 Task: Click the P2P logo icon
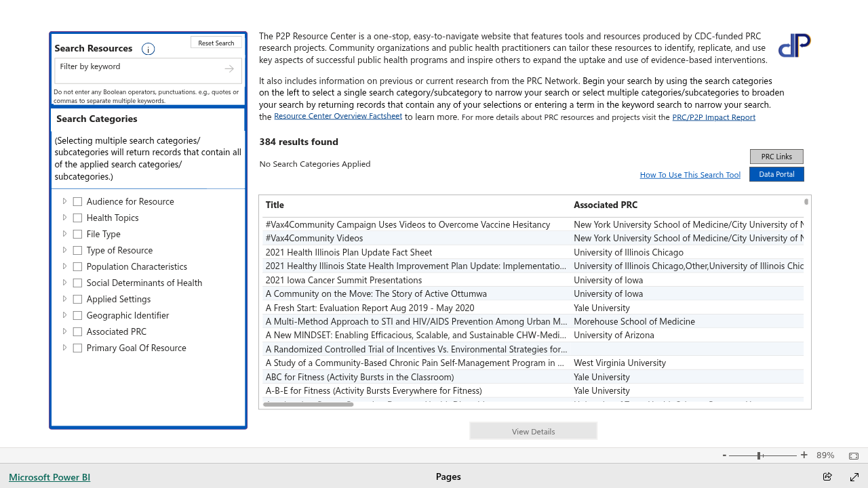pyautogui.click(x=794, y=45)
